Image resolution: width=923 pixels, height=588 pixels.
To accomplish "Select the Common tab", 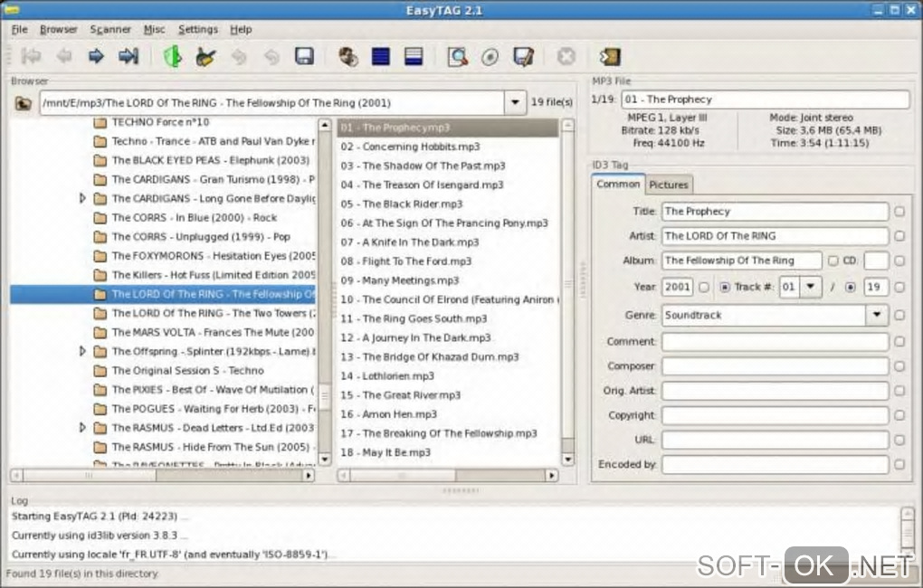I will tap(618, 185).
